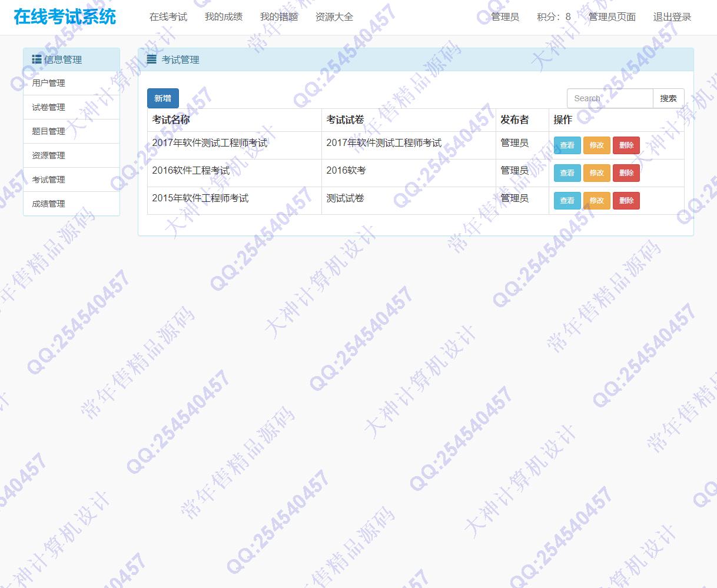
Task: Click the 新增 button to add exam
Action: point(162,98)
